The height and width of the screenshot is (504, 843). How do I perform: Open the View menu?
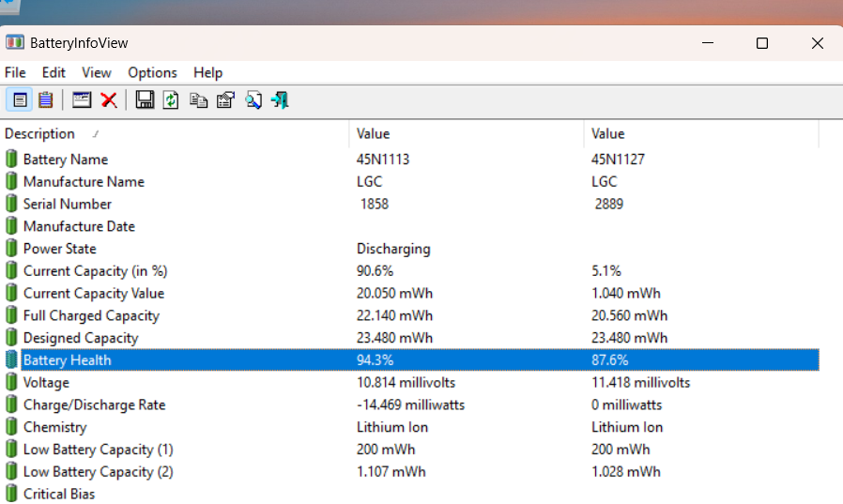click(97, 72)
